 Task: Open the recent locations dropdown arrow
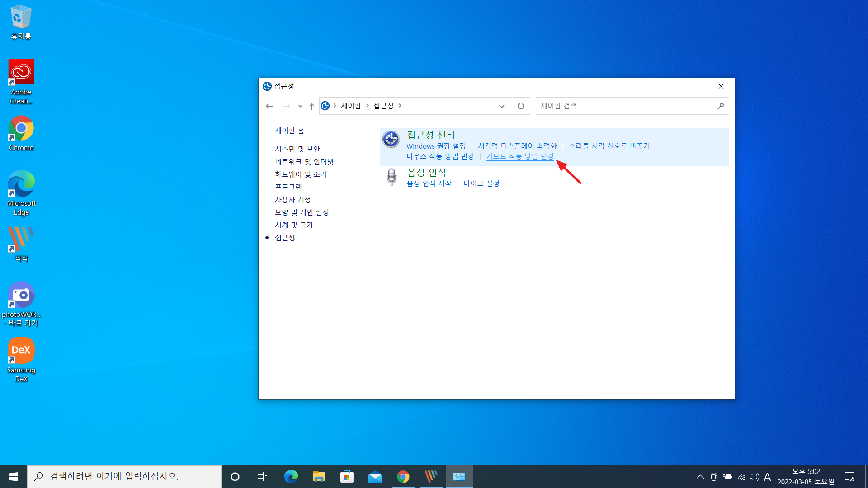(300, 106)
